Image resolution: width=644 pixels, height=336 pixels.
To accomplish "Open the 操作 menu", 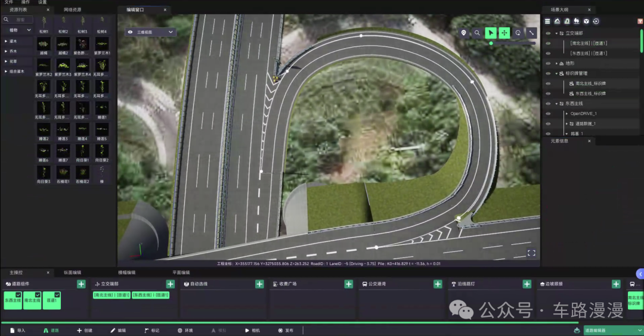I will [26, 2].
